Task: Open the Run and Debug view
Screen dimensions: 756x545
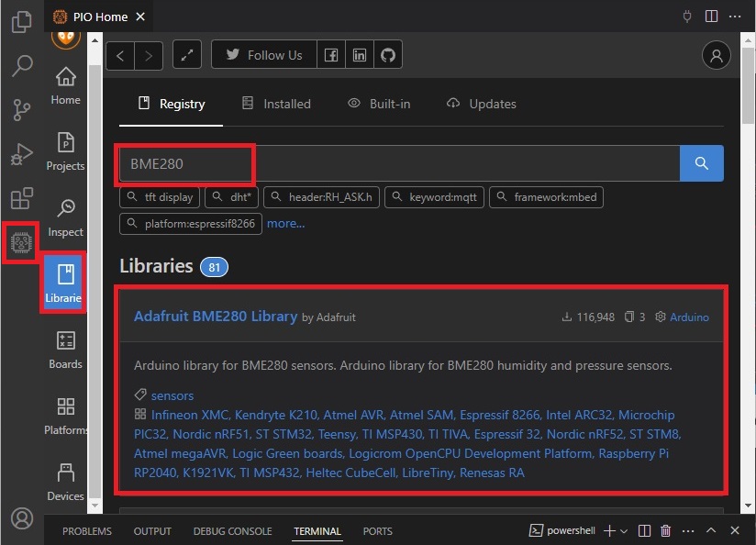Action: (x=21, y=153)
